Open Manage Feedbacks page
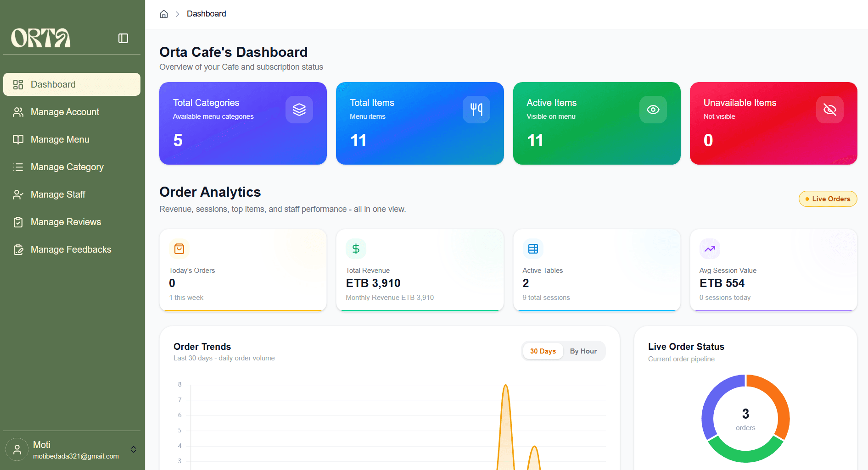The width and height of the screenshot is (868, 470). 72,249
